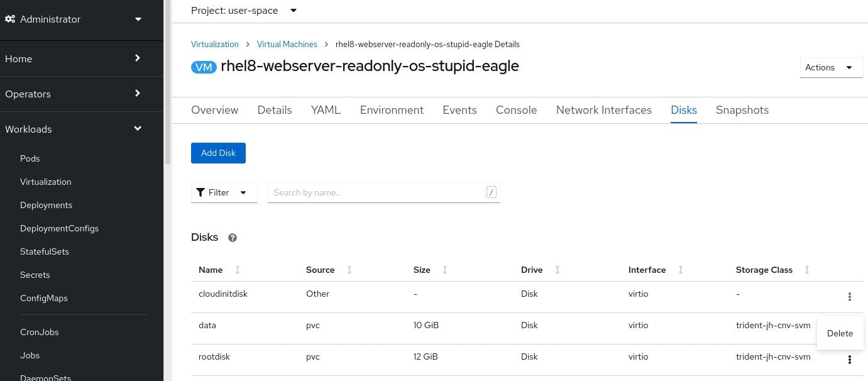Sort disks by Name column arrows
Image resolution: width=868 pixels, height=381 pixels.
(x=238, y=270)
